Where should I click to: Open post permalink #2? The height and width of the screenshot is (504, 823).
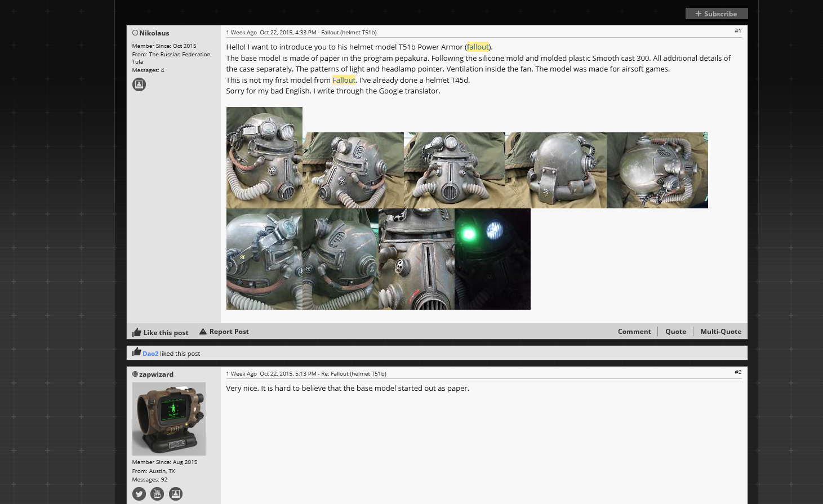pyautogui.click(x=738, y=372)
